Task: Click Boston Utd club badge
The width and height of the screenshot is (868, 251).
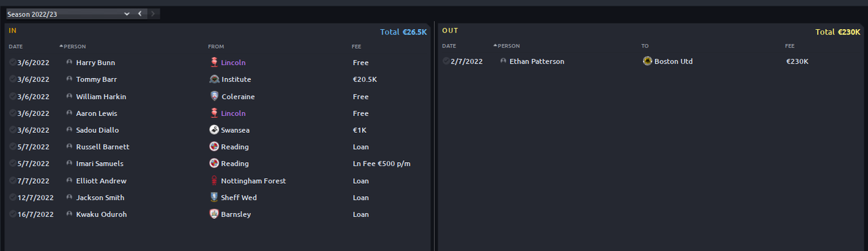Action: [648, 61]
